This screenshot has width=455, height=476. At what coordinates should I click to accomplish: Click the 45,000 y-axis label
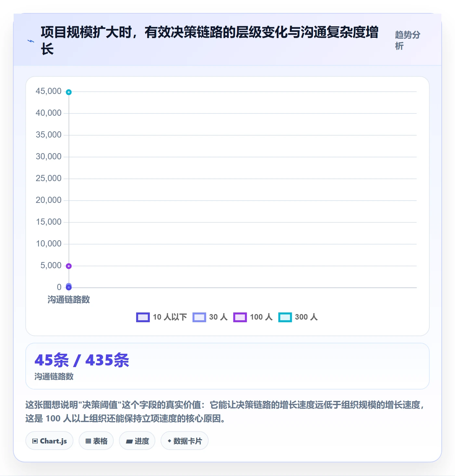tap(48, 91)
